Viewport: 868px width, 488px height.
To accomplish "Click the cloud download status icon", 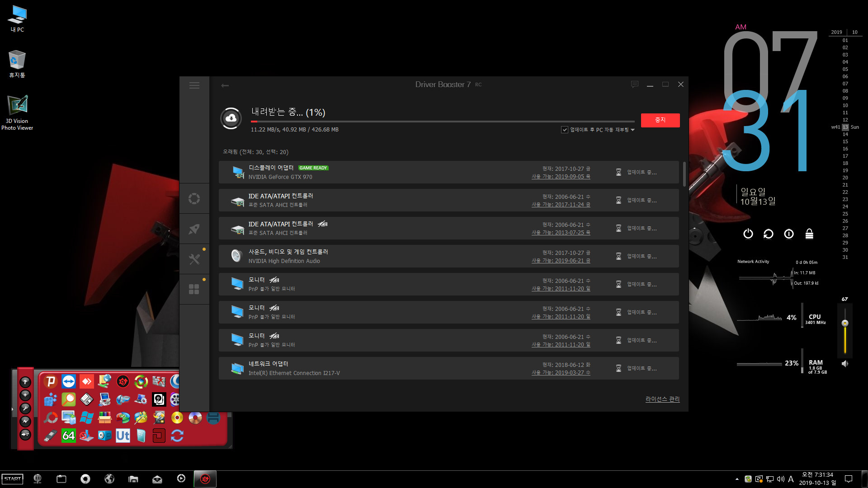I will 231,118.
